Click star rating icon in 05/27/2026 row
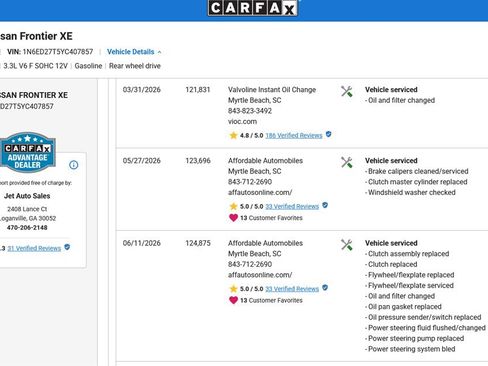The height and width of the screenshot is (366, 488). click(x=233, y=206)
